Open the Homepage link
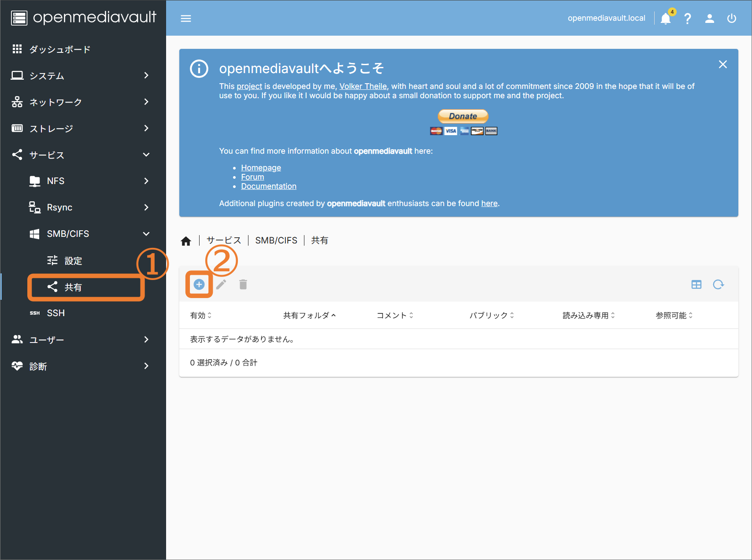Screen dimensions: 752x560 [261, 168]
